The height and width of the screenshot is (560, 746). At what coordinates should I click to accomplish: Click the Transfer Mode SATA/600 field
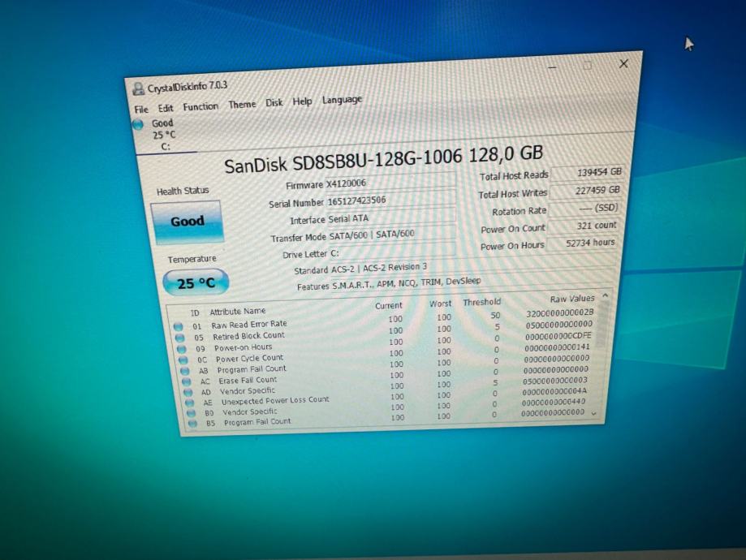tap(391, 234)
